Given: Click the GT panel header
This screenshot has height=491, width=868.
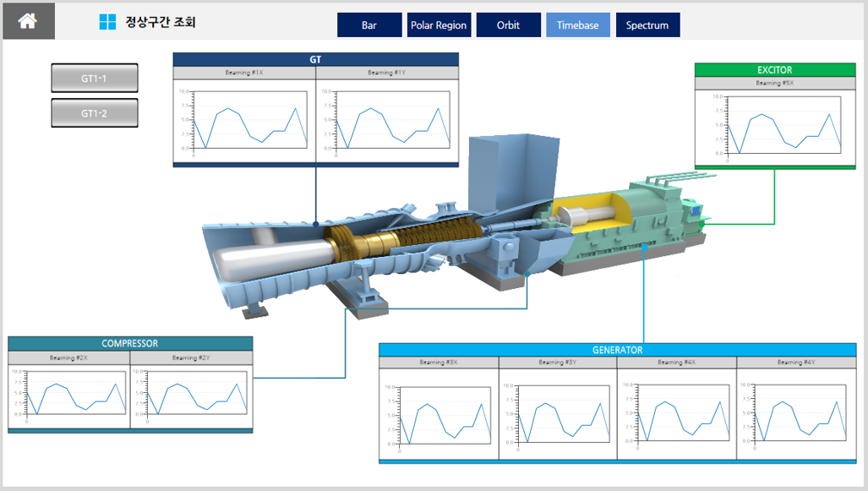Looking at the screenshot, I should (x=315, y=59).
